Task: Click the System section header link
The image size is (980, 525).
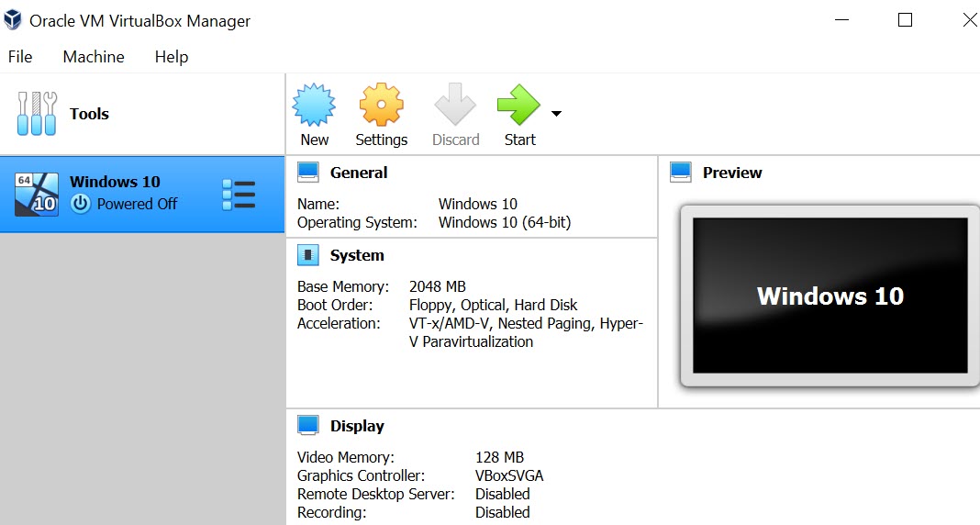Action: point(357,255)
